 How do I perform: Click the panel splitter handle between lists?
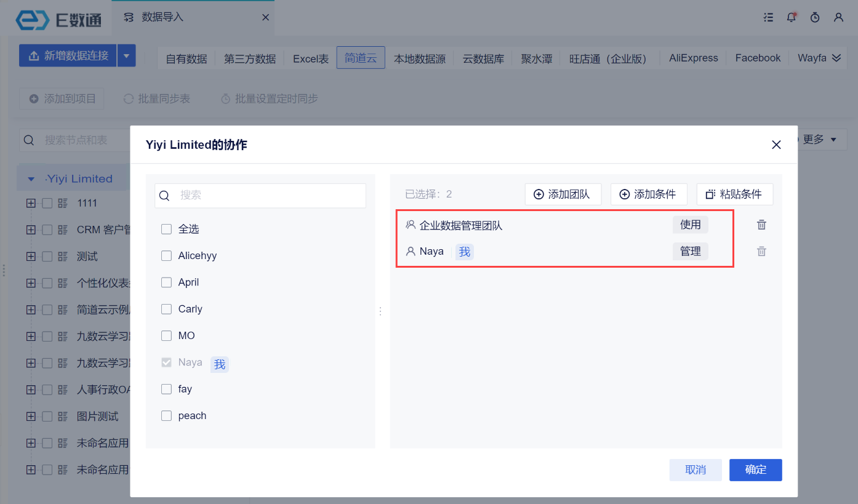coord(381,311)
